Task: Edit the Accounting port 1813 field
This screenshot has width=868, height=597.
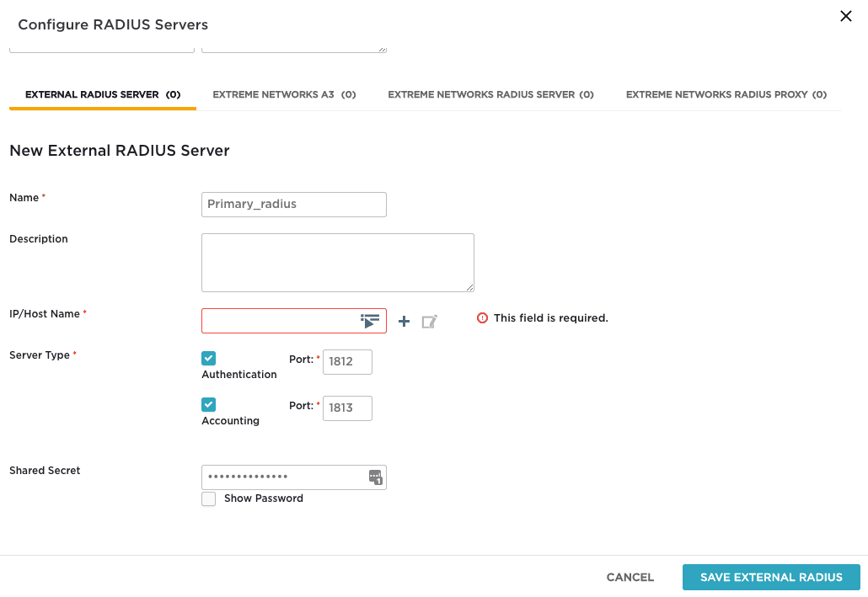Action: click(x=347, y=408)
